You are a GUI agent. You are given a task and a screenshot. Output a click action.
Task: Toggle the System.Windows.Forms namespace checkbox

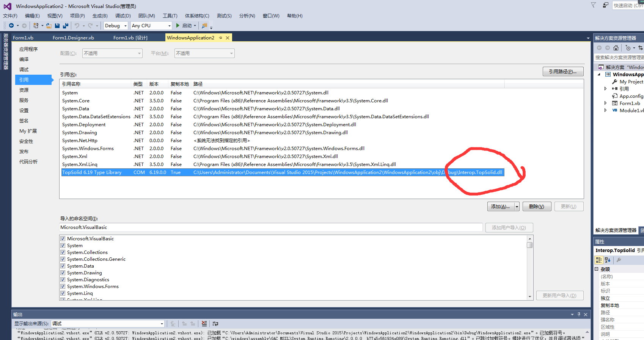pos(63,286)
